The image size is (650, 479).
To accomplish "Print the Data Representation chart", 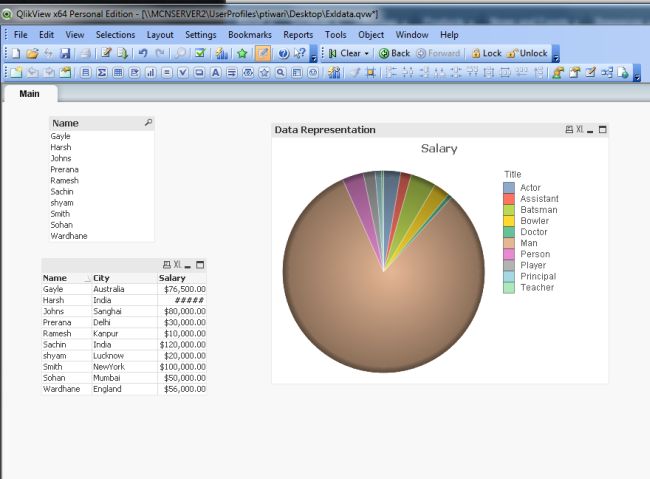I will [569, 130].
